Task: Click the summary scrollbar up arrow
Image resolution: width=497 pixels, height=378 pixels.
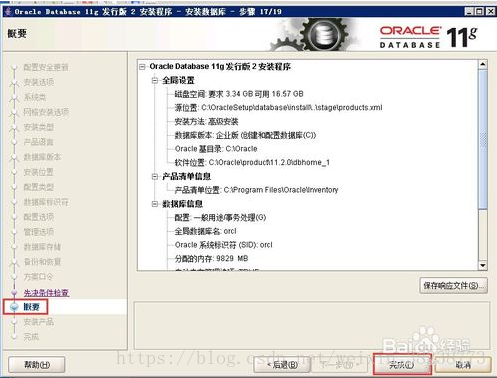Action: [483, 64]
